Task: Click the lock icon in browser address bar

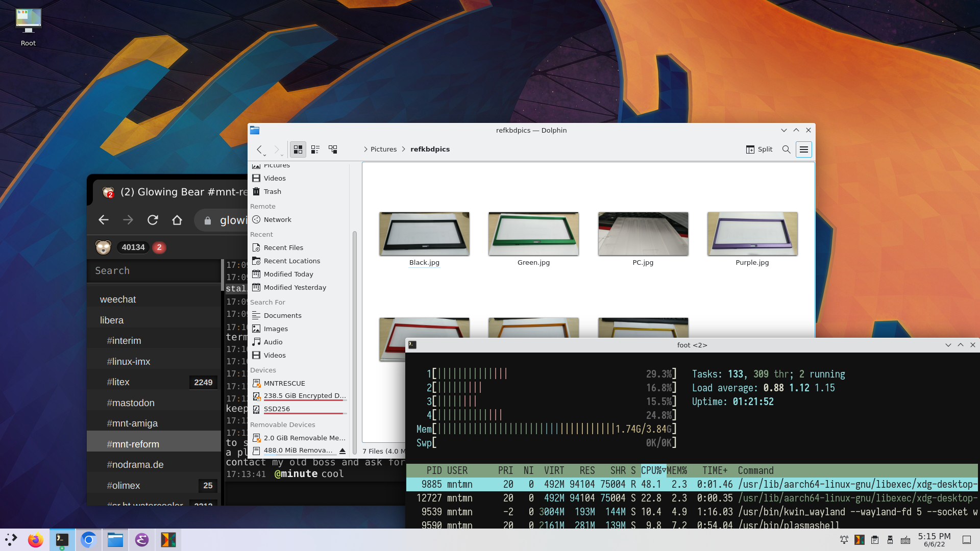Action: [207, 220]
